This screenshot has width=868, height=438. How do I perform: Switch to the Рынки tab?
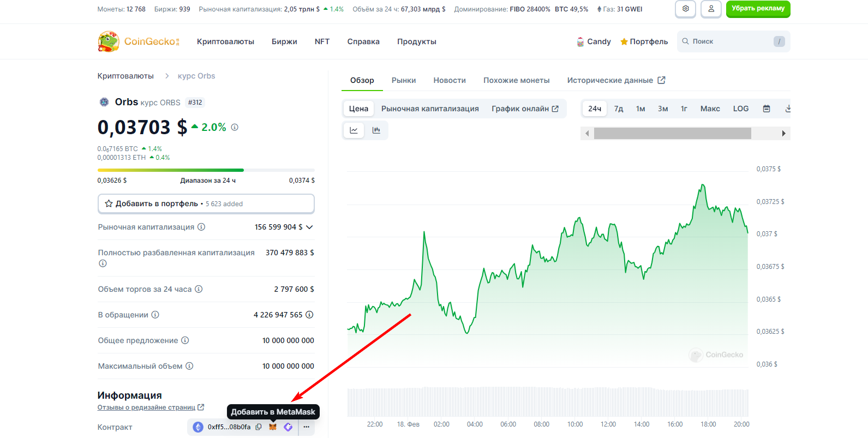pyautogui.click(x=404, y=80)
